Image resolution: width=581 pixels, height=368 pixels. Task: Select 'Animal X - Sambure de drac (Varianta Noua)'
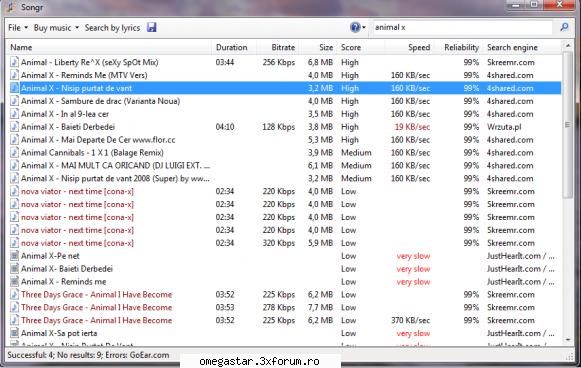(100, 101)
